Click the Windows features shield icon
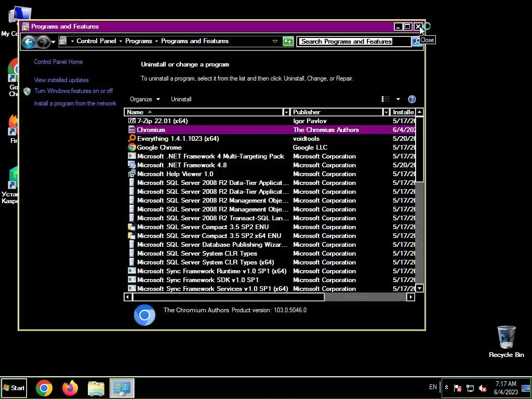Viewport: 532px width, 399px height. point(27,91)
